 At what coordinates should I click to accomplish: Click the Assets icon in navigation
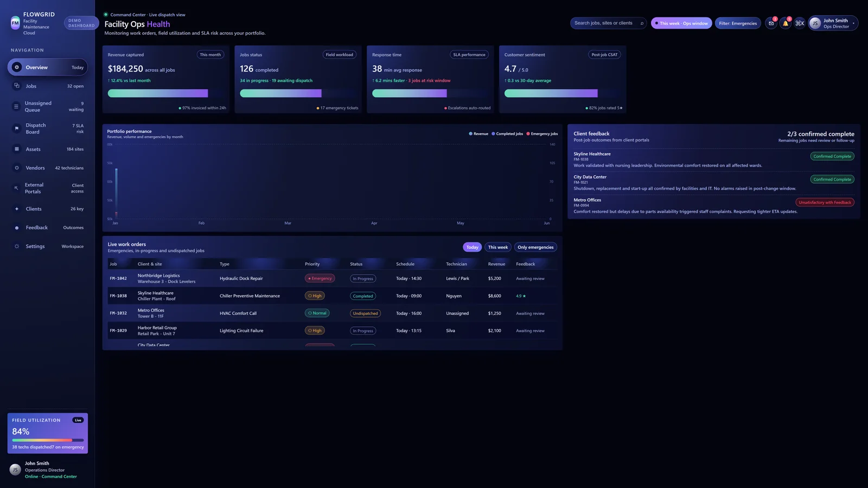point(17,149)
